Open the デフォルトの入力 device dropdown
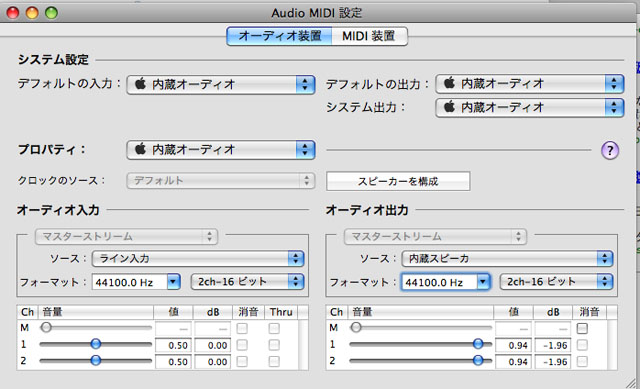 (x=221, y=84)
